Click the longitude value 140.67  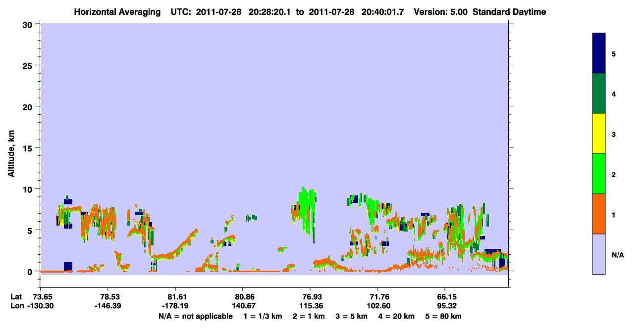(x=243, y=306)
